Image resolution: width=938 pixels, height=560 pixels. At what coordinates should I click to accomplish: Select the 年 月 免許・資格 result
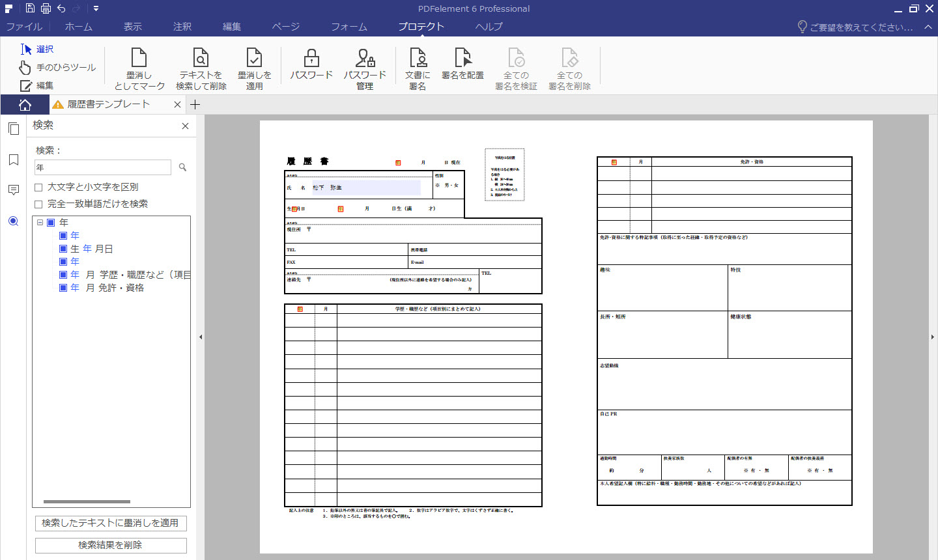click(107, 288)
